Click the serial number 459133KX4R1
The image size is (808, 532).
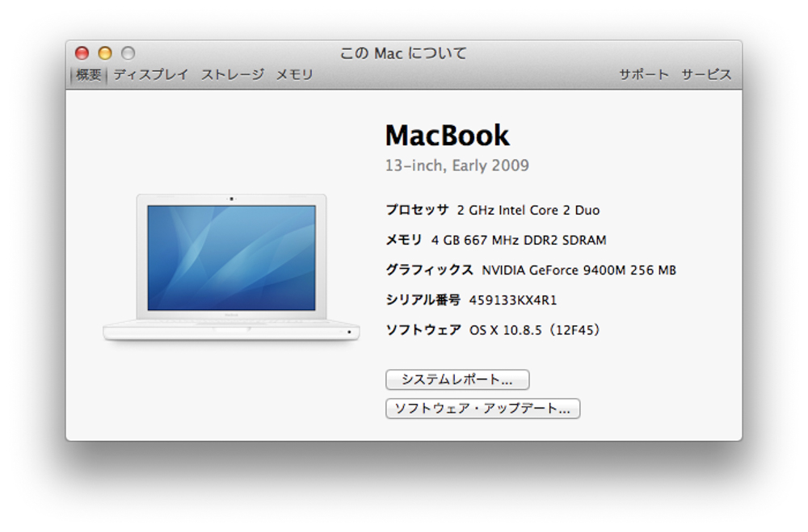pyautogui.click(x=513, y=300)
